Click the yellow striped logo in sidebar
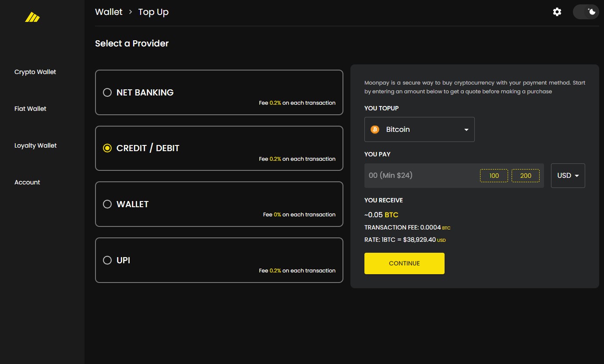This screenshot has width=604, height=364. click(x=32, y=17)
